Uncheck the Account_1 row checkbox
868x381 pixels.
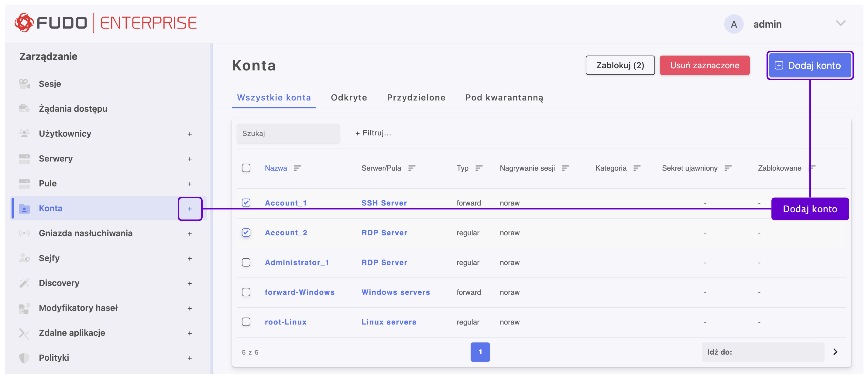pos(246,202)
